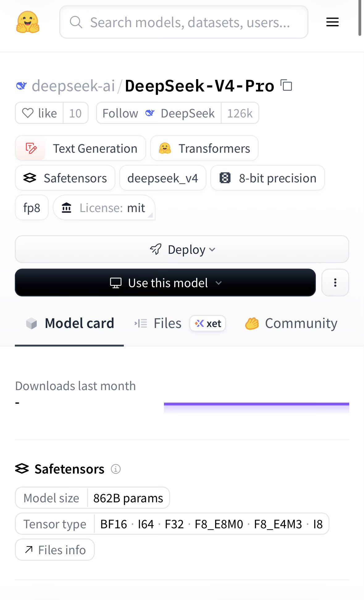The image size is (364, 600).
Task: Expand the Use this model dropdown
Action: coord(165,283)
